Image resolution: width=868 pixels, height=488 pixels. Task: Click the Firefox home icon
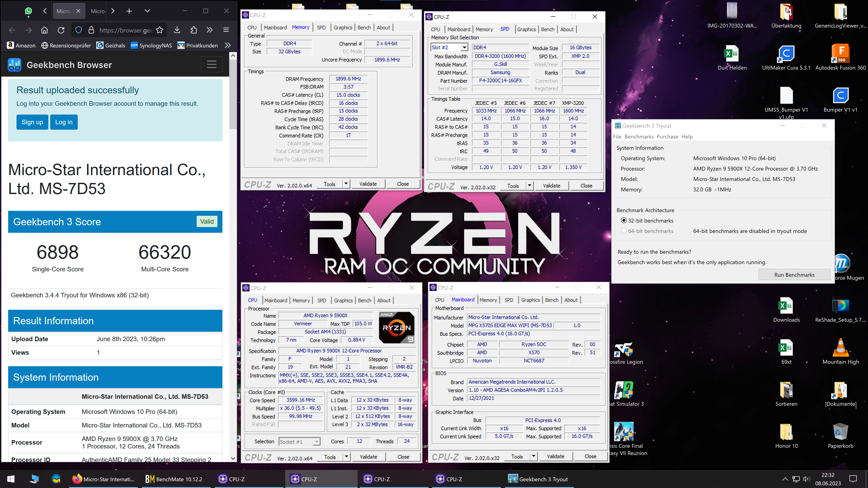45,30
